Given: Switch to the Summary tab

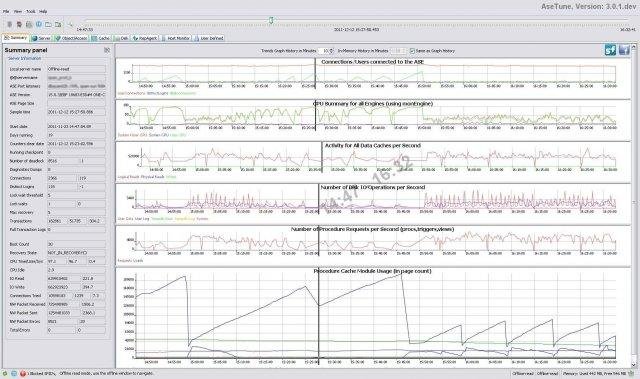Looking at the screenshot, I should pyautogui.click(x=16, y=38).
